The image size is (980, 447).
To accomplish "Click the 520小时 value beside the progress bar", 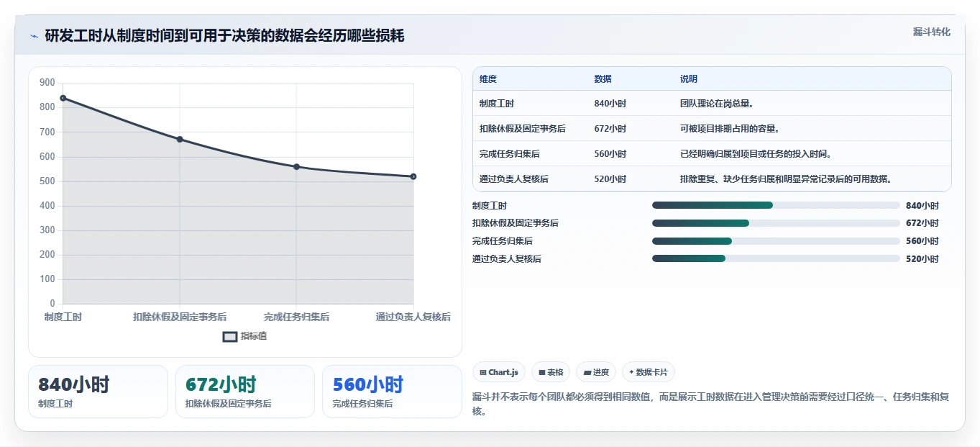I will (x=922, y=259).
